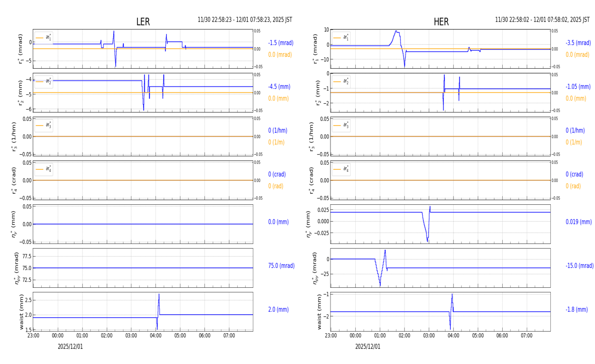Click the ∂r2* legend entry in LER
The image size is (595, 364).
click(44, 81)
